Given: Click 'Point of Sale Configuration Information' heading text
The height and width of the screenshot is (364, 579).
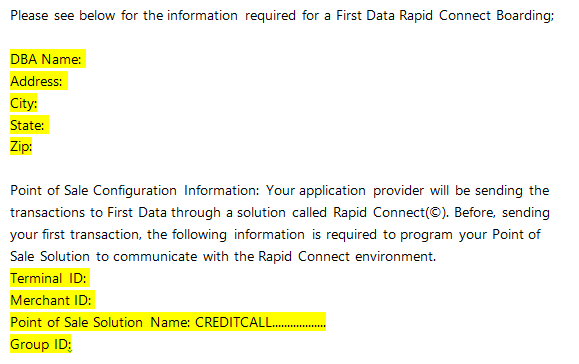Looking at the screenshot, I should pyautogui.click(x=135, y=191).
